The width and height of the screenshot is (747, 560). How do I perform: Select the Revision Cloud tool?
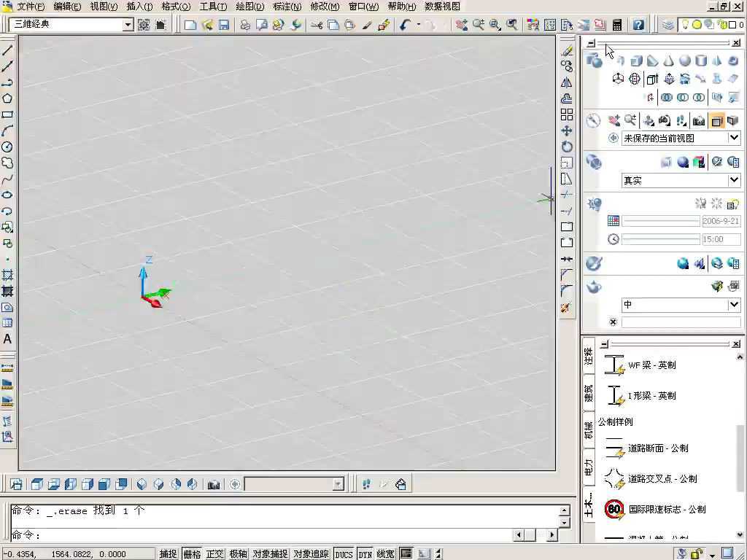pos(7,163)
